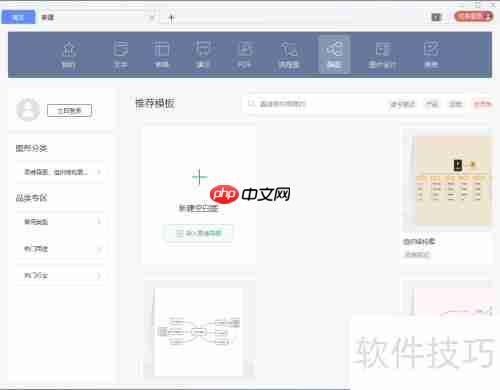Screen dimensions: 500x390
Task: Open the 我的 home icon in banner
Action: pos(69,55)
